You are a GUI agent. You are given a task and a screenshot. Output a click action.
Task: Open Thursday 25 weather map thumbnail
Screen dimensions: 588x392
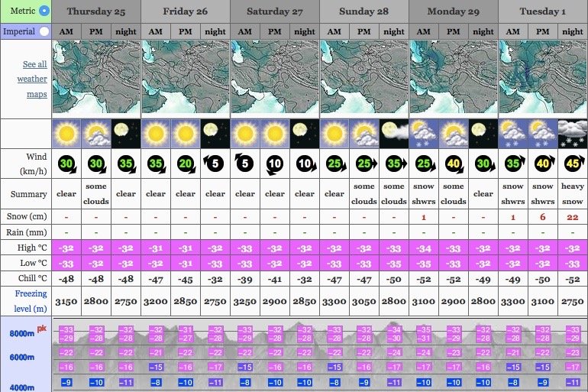click(96, 78)
